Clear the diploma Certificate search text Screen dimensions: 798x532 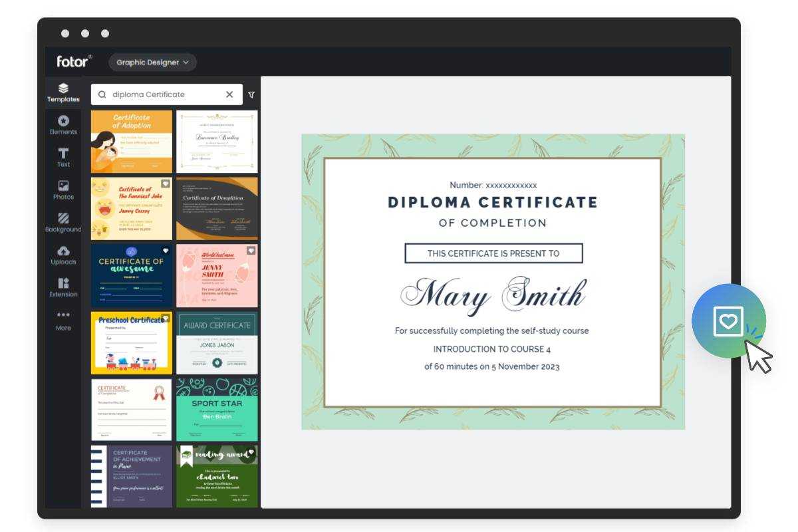(229, 94)
